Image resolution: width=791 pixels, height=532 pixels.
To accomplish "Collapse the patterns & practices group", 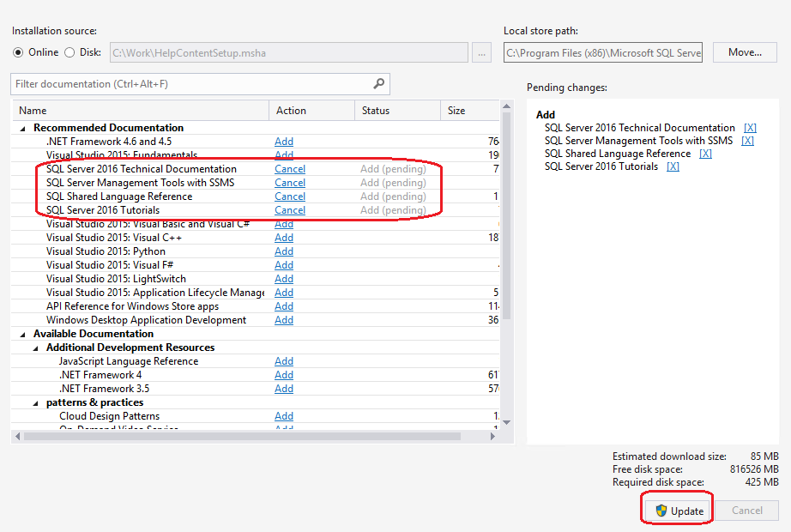I will pos(34,402).
